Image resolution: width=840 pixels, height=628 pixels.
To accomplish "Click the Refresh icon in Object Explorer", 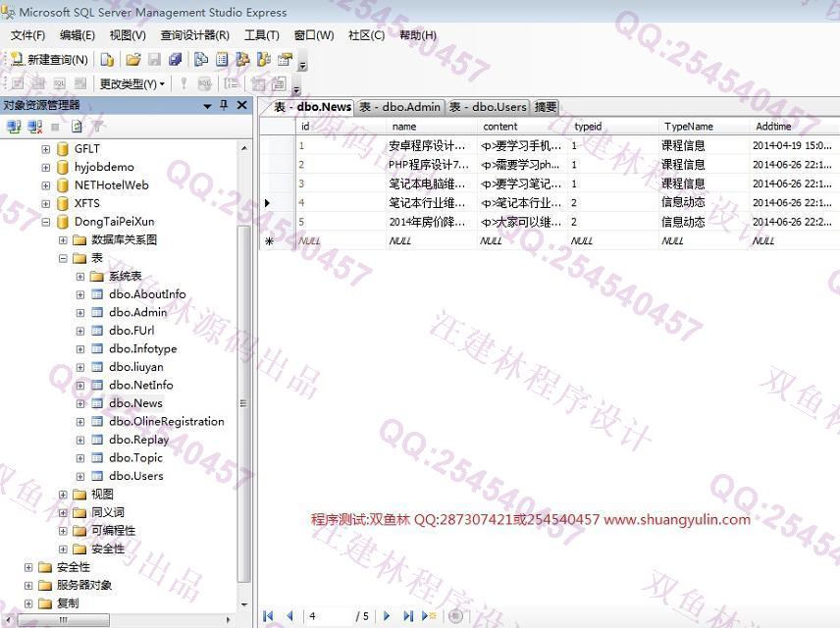I will pyautogui.click(x=77, y=127).
